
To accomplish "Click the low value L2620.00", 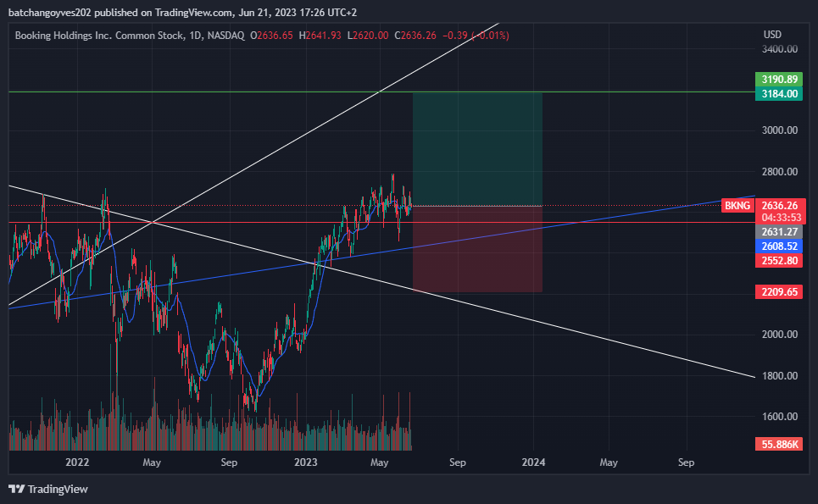I will [368, 36].
